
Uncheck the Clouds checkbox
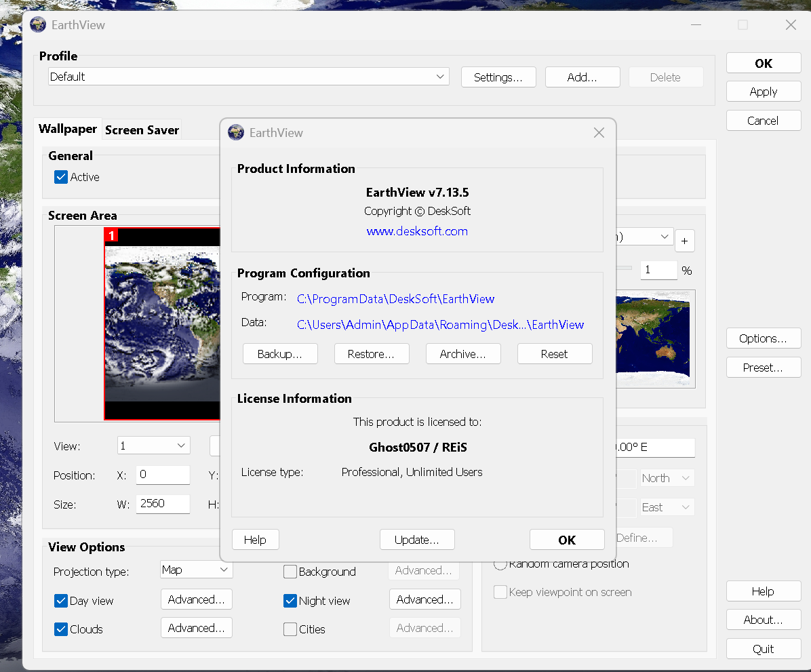coord(61,629)
